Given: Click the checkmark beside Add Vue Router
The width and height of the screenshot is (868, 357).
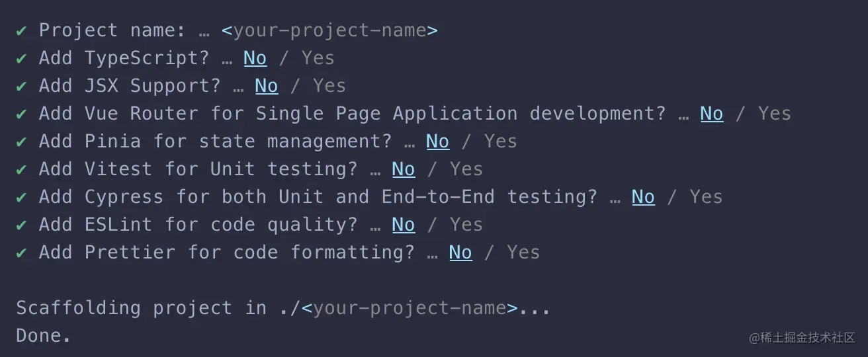Looking at the screenshot, I should [22, 114].
